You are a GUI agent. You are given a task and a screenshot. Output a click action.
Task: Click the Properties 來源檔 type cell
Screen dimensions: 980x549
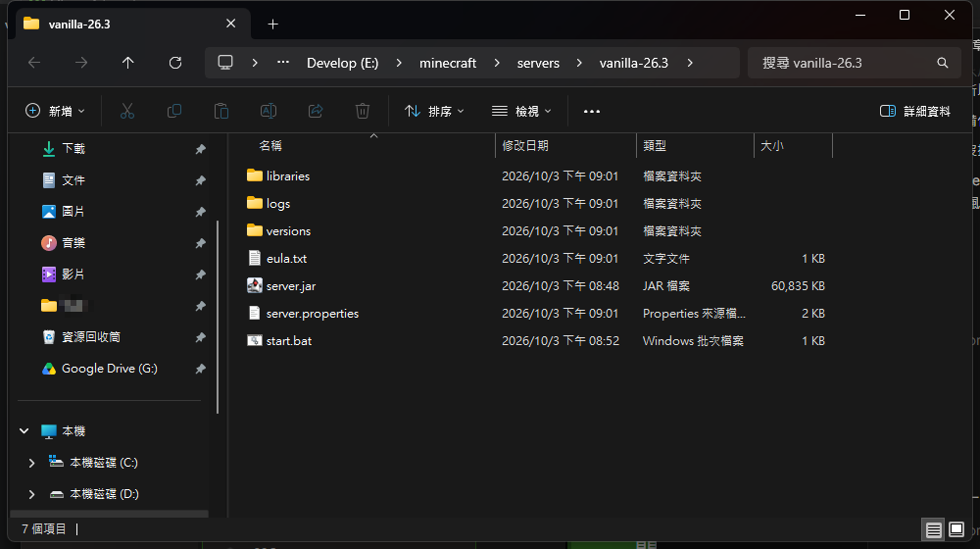694,314
